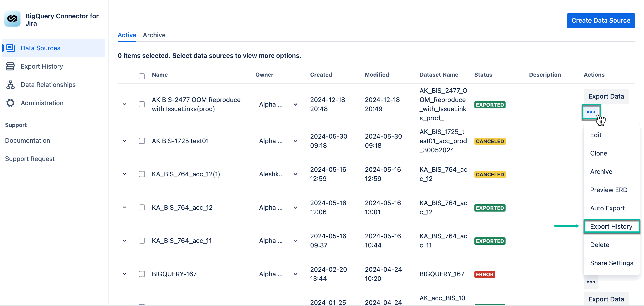Viewport: 644px width, 306px height.
Task: Click the Created column header
Action: click(321, 75)
